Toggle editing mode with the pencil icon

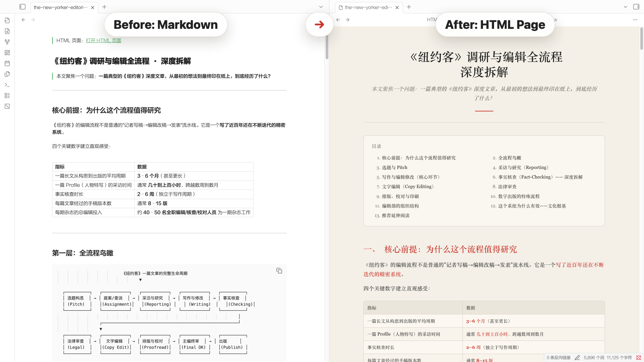point(577,358)
